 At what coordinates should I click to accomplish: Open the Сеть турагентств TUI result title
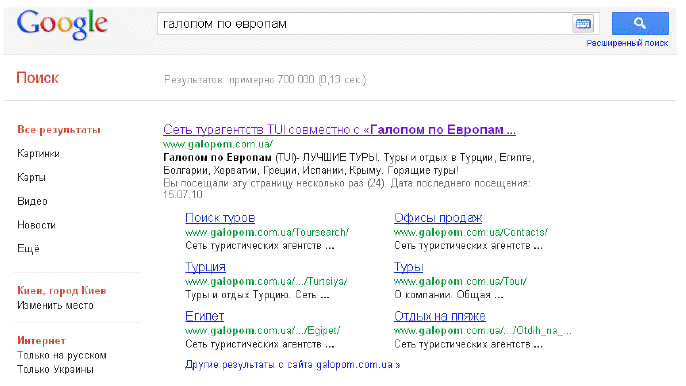pos(339,130)
